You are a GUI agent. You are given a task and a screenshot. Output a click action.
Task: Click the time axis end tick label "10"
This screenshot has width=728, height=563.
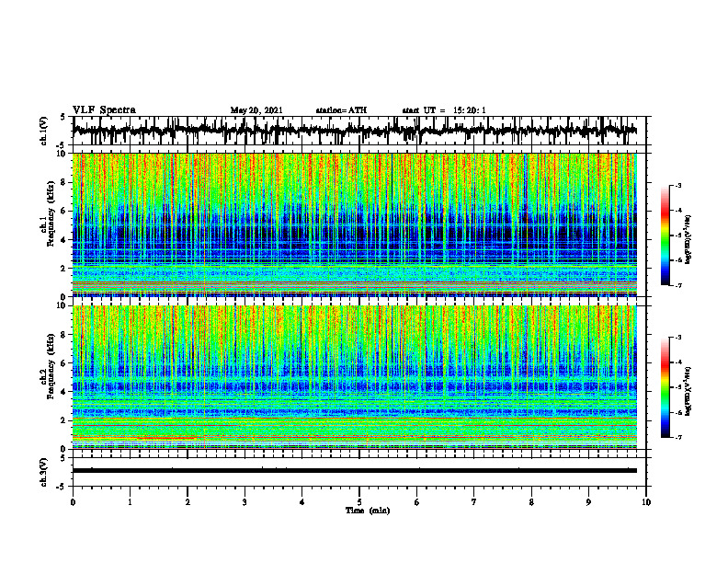coord(646,502)
